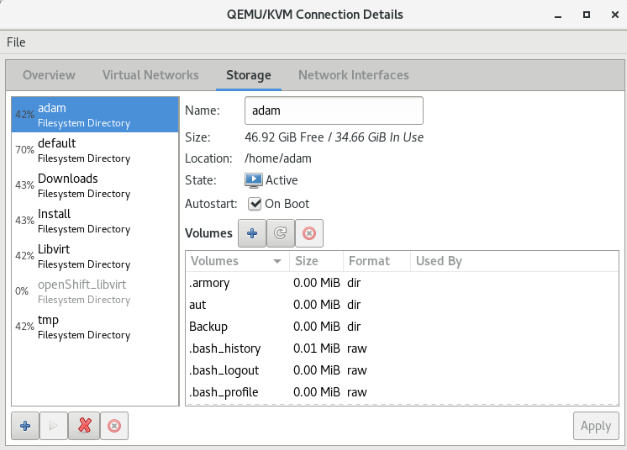The width and height of the screenshot is (627, 450).
Task: Click the delete volume icon
Action: tap(309, 233)
